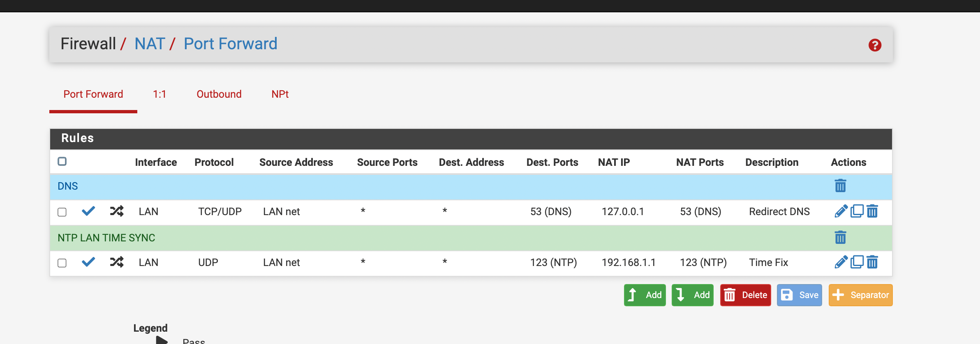This screenshot has width=980, height=344.
Task: Open the 1:1 NAT tab
Action: tap(159, 94)
